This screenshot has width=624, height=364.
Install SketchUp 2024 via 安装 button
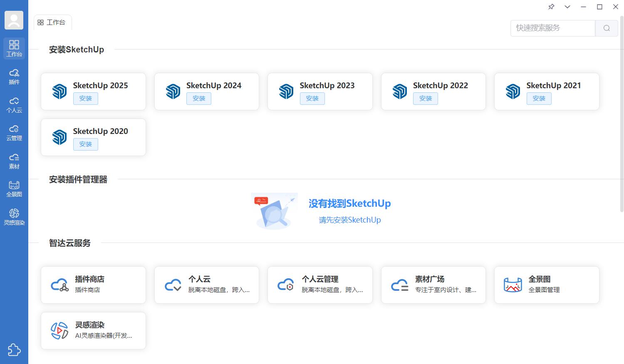tap(199, 99)
